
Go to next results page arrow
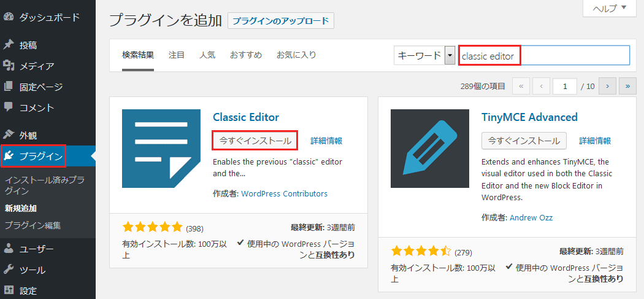click(x=607, y=87)
